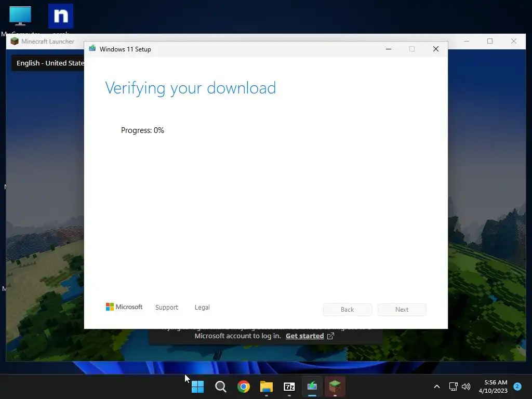
Task: Launch Google Chrome from the taskbar
Action: [243, 387]
